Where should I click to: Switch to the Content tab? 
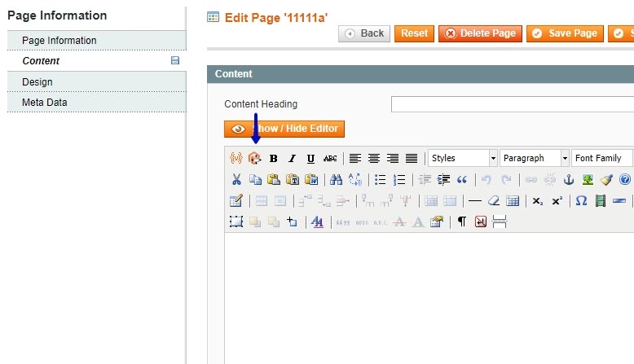click(x=97, y=61)
